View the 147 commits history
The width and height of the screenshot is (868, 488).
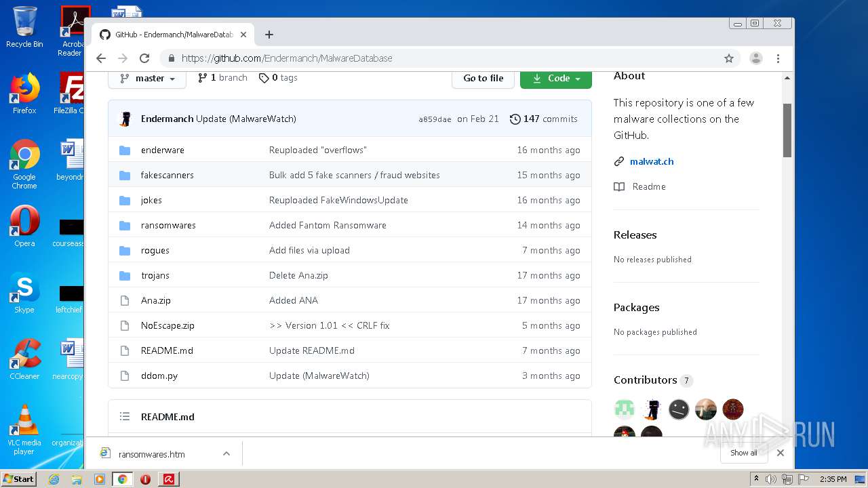coord(544,119)
